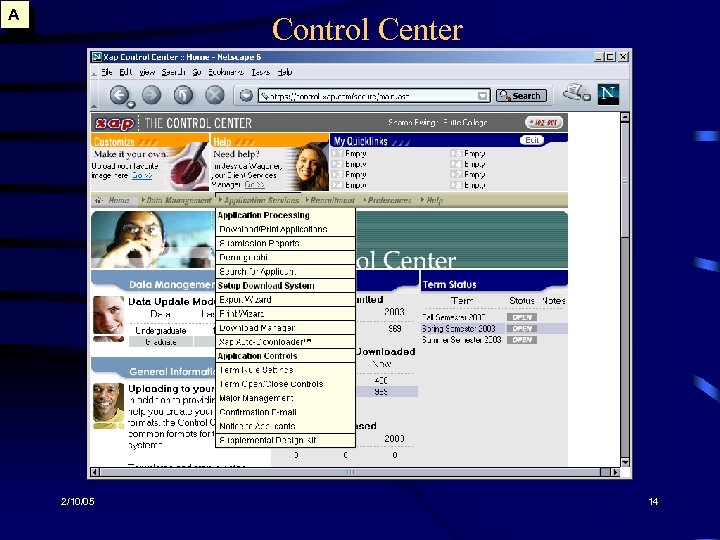Click the OPEN status for Summer Semester 2003
Viewport: 720px width, 540px height.
(x=522, y=340)
